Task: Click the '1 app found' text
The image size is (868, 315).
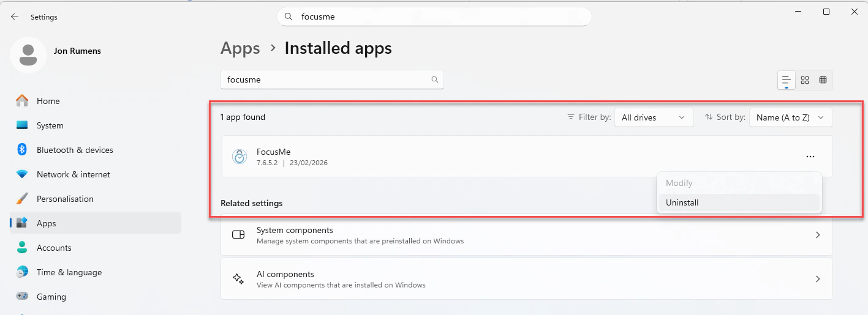Action: click(x=243, y=117)
